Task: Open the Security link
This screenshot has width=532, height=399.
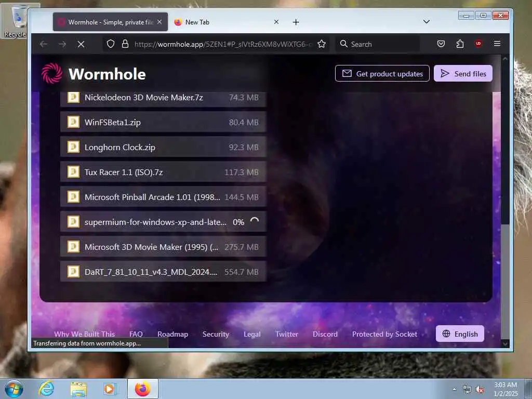Action: pyautogui.click(x=216, y=334)
